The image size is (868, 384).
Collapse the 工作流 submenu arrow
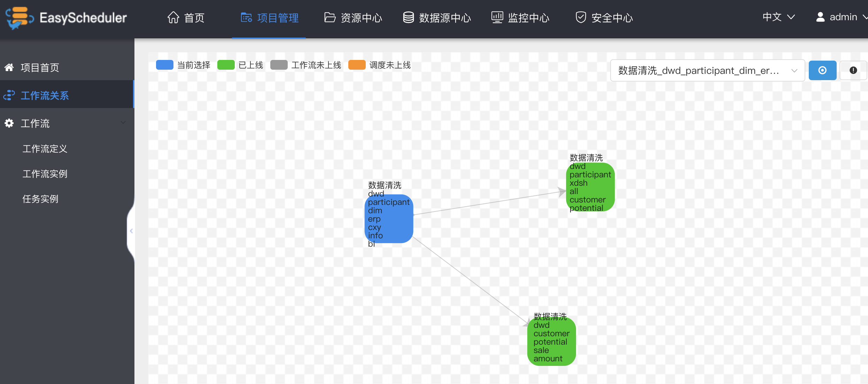[123, 123]
